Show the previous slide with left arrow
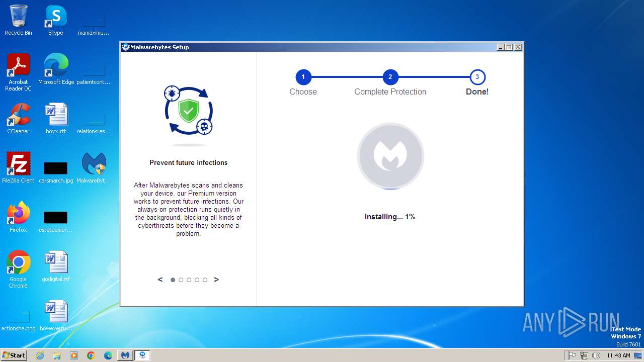644x362 pixels. 160,280
